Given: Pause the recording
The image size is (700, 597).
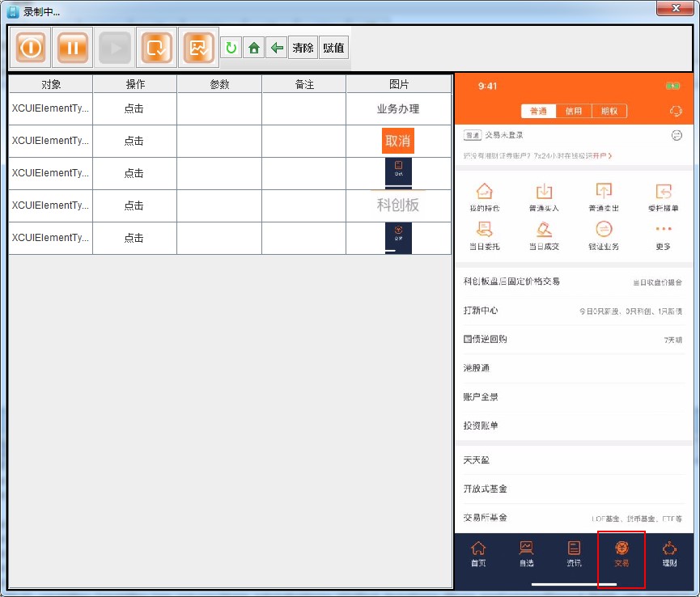Looking at the screenshot, I should coord(73,48).
